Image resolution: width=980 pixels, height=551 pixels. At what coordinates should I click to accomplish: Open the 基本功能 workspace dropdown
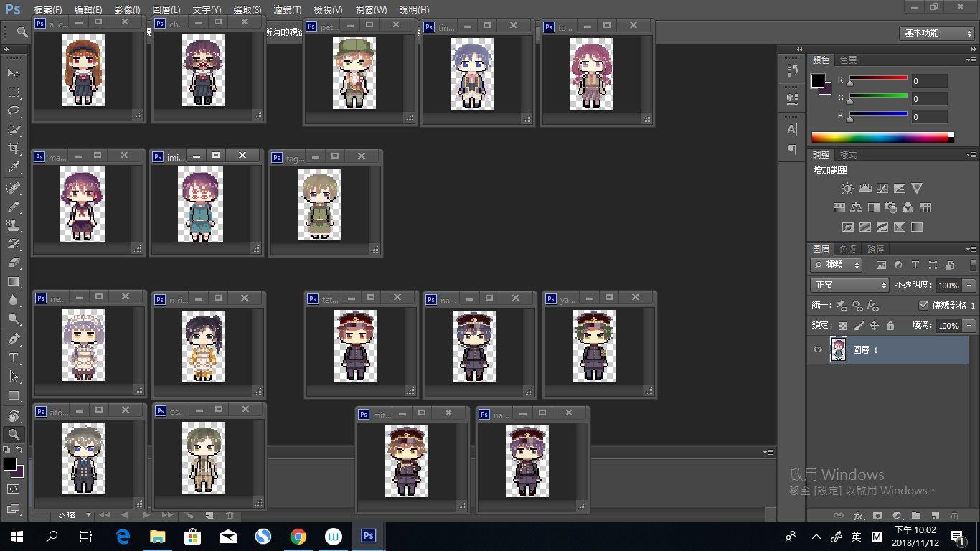[937, 33]
